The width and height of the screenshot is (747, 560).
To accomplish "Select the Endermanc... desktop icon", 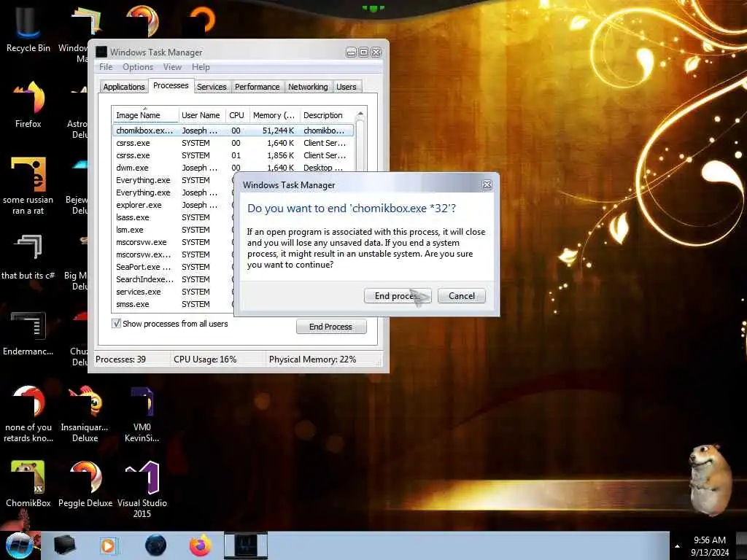I will (x=28, y=333).
